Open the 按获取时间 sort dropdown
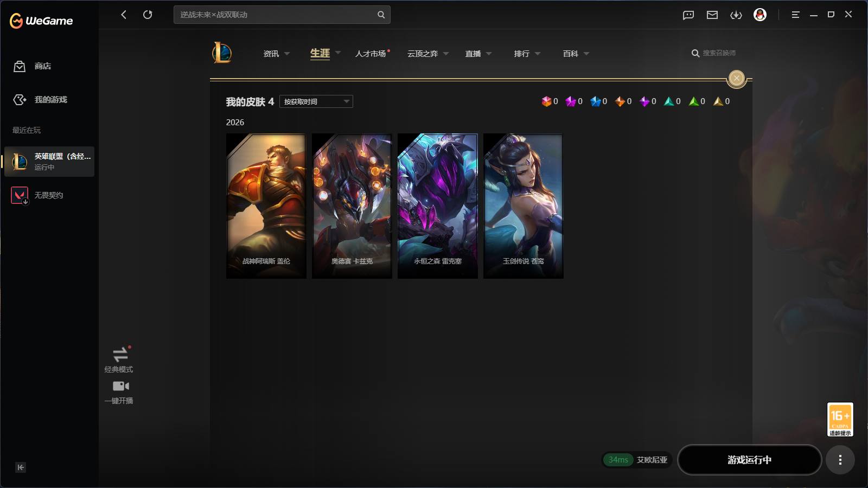868x488 pixels. pos(316,101)
